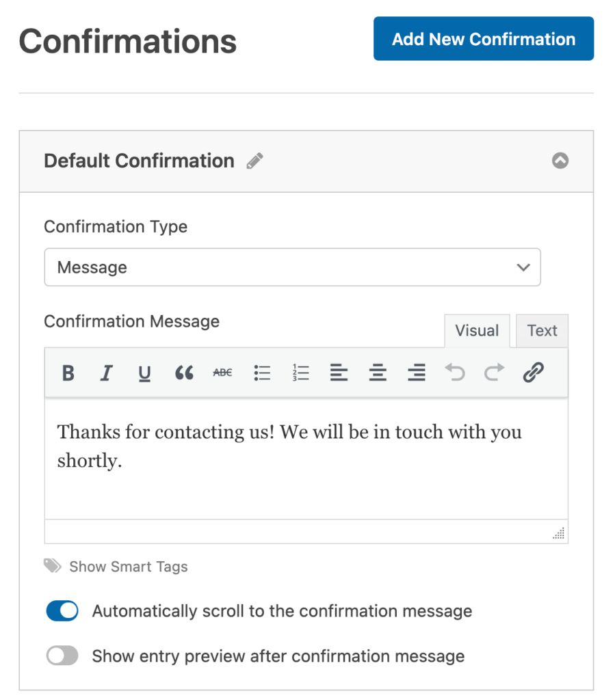
Task: Show Smart Tags for the message
Action: tap(128, 566)
